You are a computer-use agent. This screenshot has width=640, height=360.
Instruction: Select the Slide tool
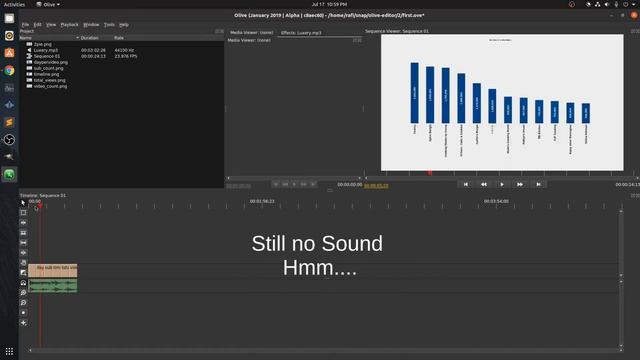pos(23,253)
